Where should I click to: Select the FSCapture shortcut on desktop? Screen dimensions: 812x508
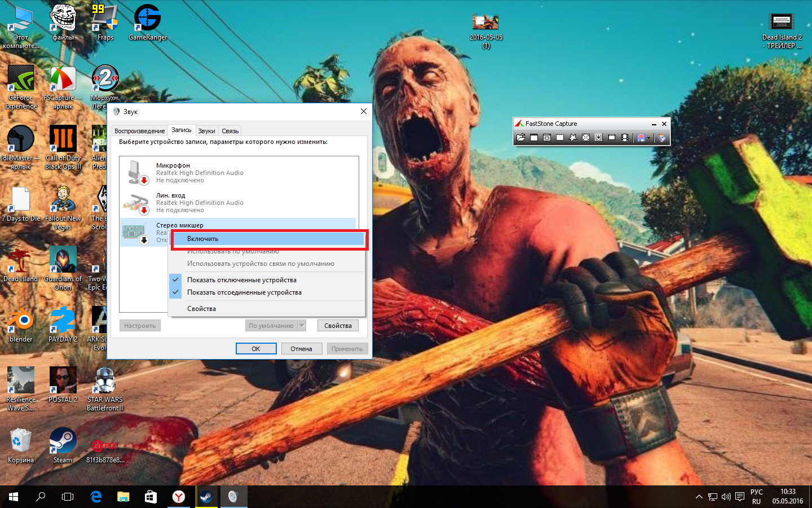click(63, 87)
